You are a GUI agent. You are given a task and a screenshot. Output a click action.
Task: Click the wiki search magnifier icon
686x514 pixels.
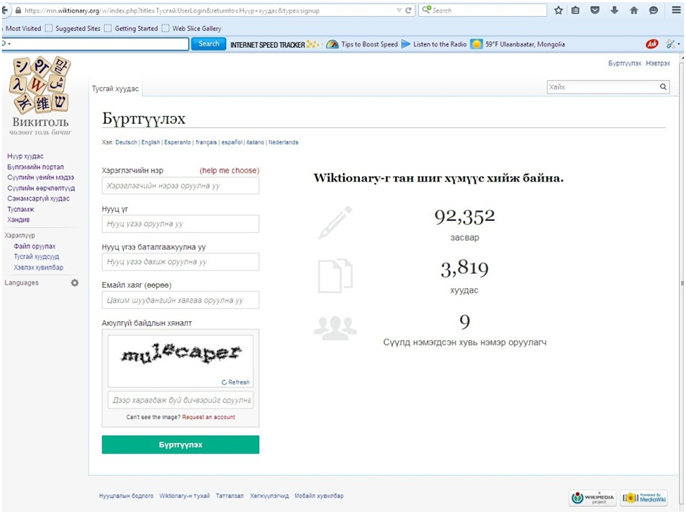(663, 87)
